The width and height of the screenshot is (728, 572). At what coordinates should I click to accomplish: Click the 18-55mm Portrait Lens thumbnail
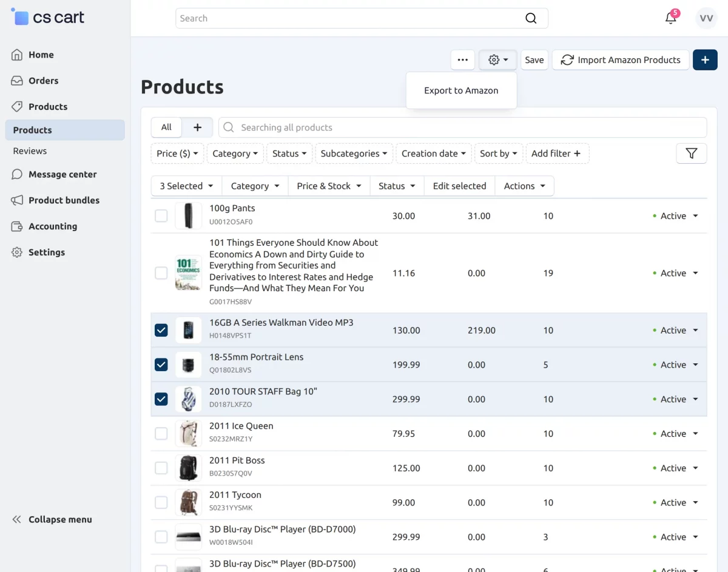tap(188, 365)
